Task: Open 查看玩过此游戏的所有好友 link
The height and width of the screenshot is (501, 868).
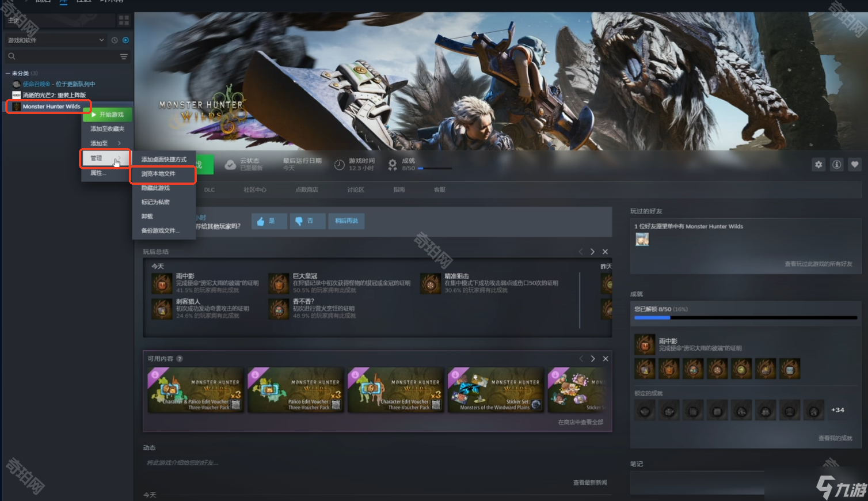Action: 818,264
